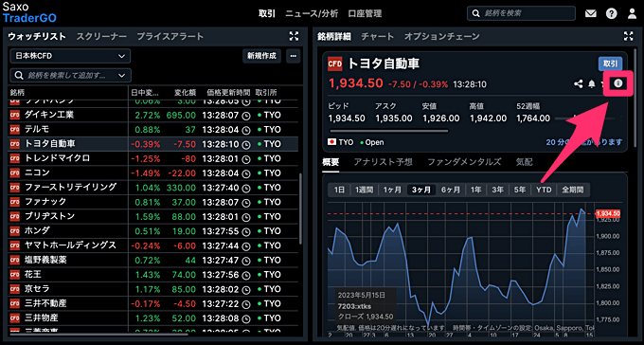Set chart range to 全期間
This screenshot has width=644, height=345.
click(x=573, y=190)
